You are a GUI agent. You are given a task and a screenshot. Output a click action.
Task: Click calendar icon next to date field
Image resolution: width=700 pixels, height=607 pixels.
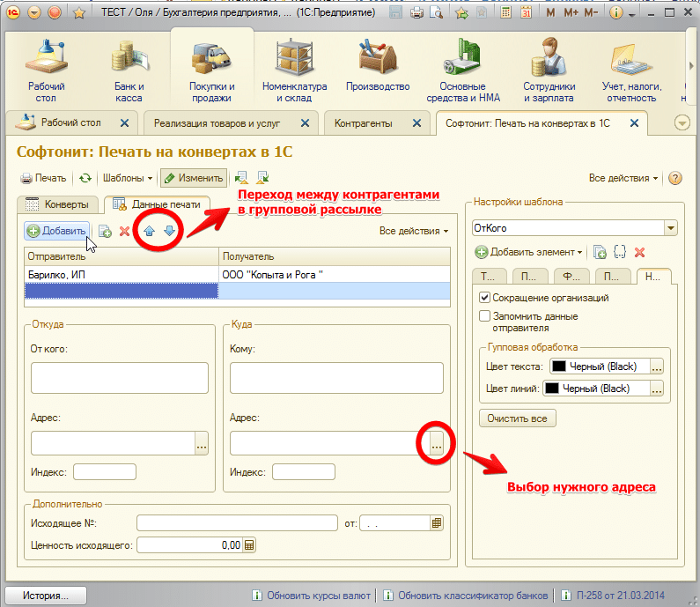click(x=436, y=523)
